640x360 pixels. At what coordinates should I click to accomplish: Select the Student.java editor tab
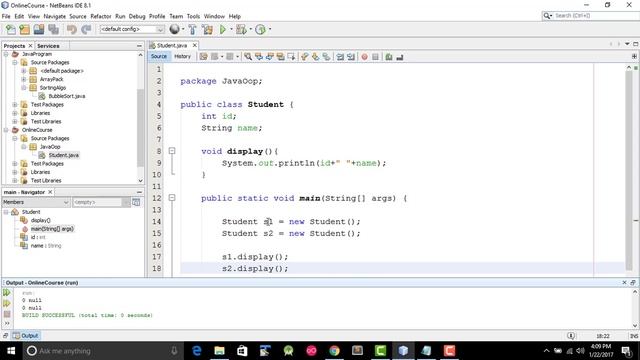click(172, 45)
